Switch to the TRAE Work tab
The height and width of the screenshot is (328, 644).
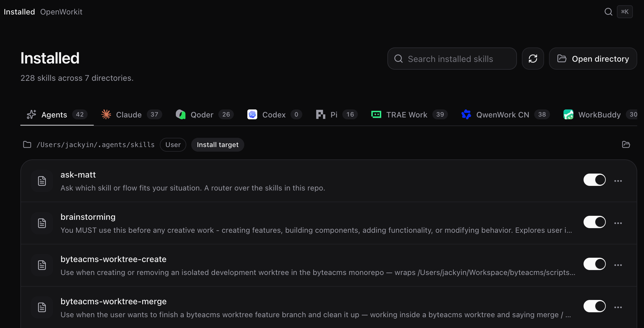coord(409,115)
